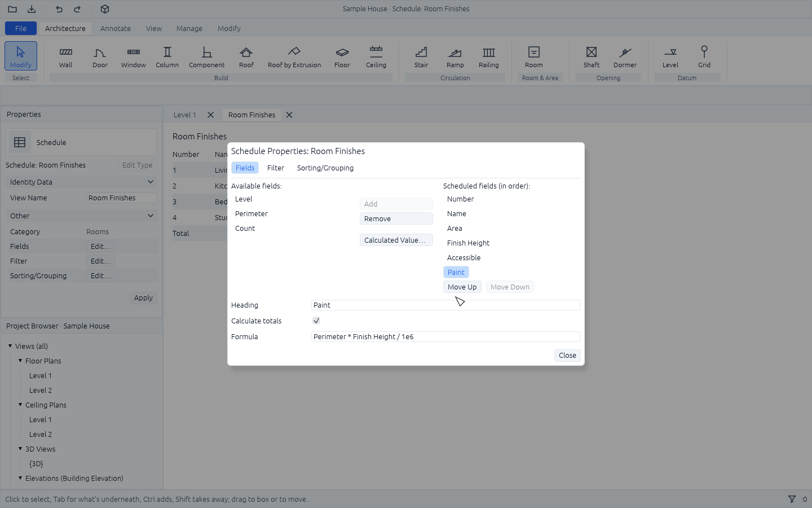Close the Level 1 view tab
Screen dimensions: 812x508
click(x=210, y=115)
